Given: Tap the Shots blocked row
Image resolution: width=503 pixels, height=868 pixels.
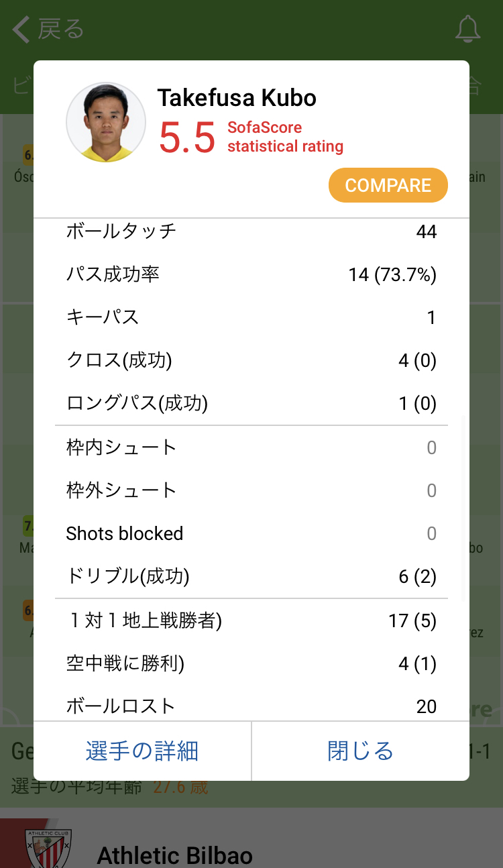Looking at the screenshot, I should (251, 534).
